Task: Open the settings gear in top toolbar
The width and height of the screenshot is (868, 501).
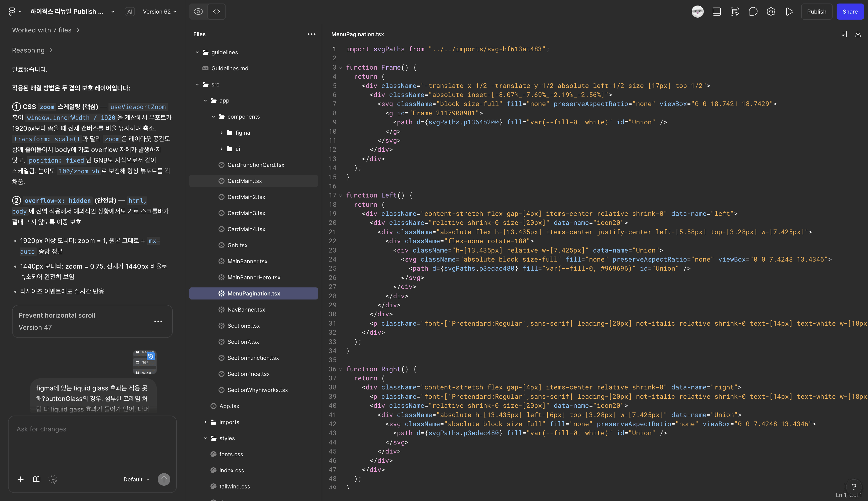Action: tap(771, 11)
